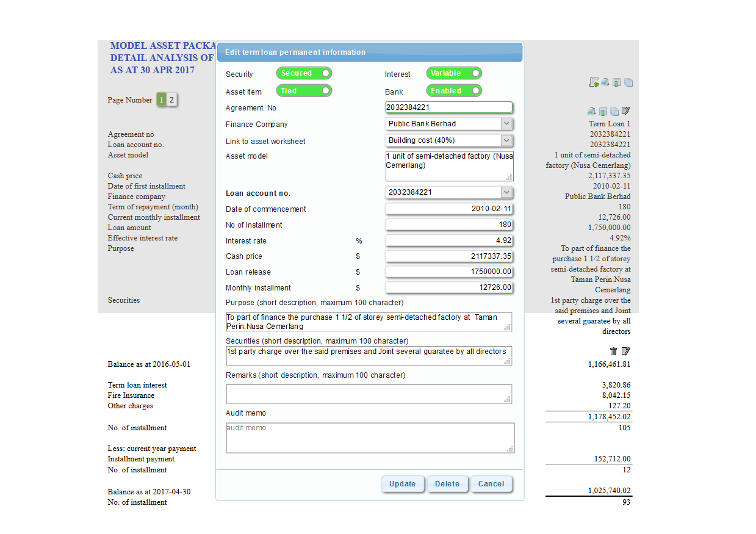Switch off the Variable interest toggle

pos(454,73)
